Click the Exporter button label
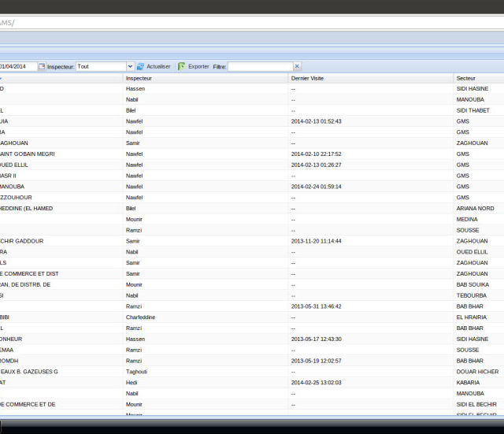504x434 pixels. (x=198, y=67)
